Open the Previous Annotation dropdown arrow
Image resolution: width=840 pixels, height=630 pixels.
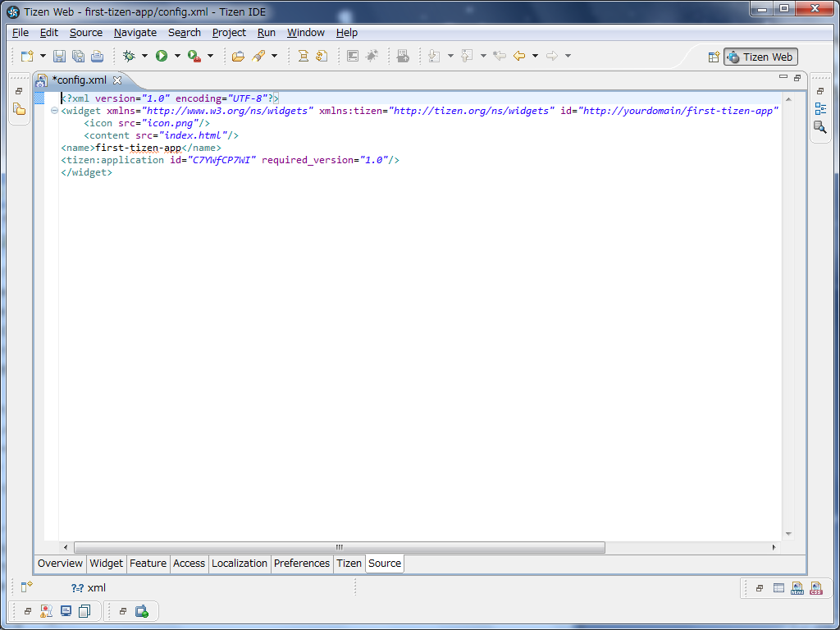pyautogui.click(x=482, y=56)
